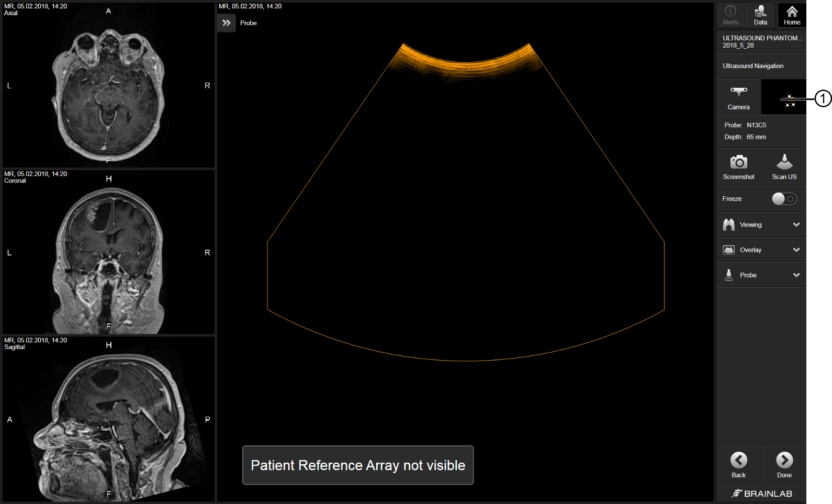
Task: Go to the Home screen
Action: pos(792,15)
